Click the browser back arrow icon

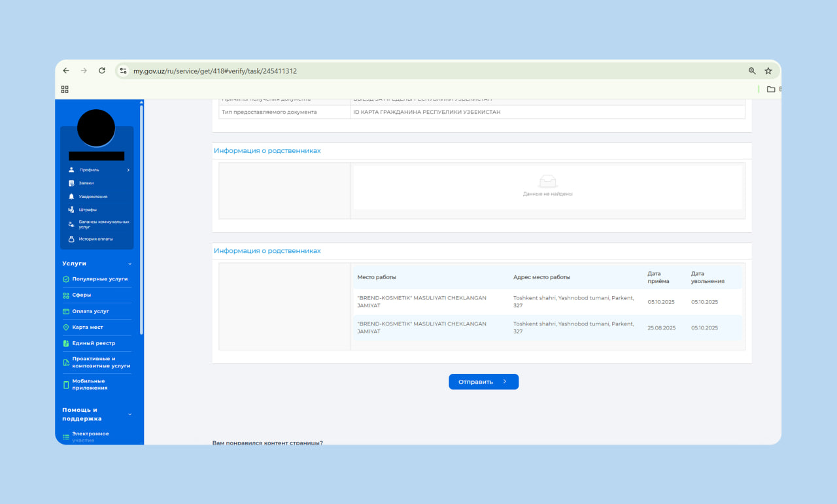pyautogui.click(x=66, y=71)
